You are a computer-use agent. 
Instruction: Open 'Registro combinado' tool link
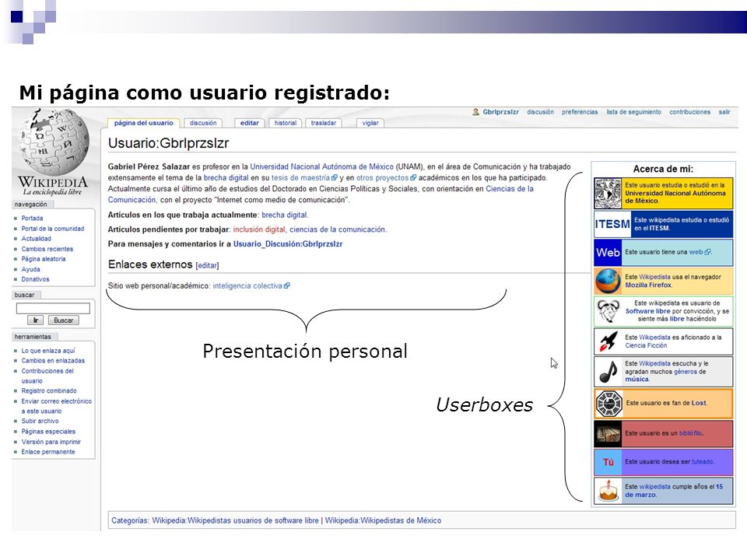coord(48,391)
